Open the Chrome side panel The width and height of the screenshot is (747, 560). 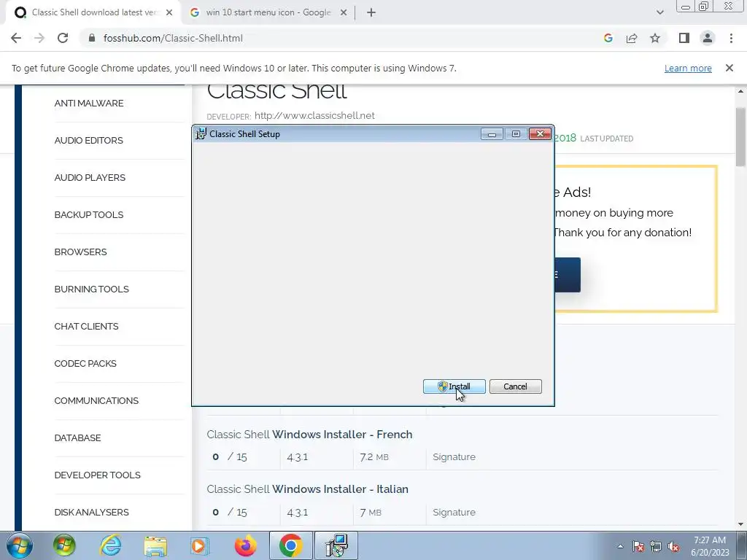point(684,38)
